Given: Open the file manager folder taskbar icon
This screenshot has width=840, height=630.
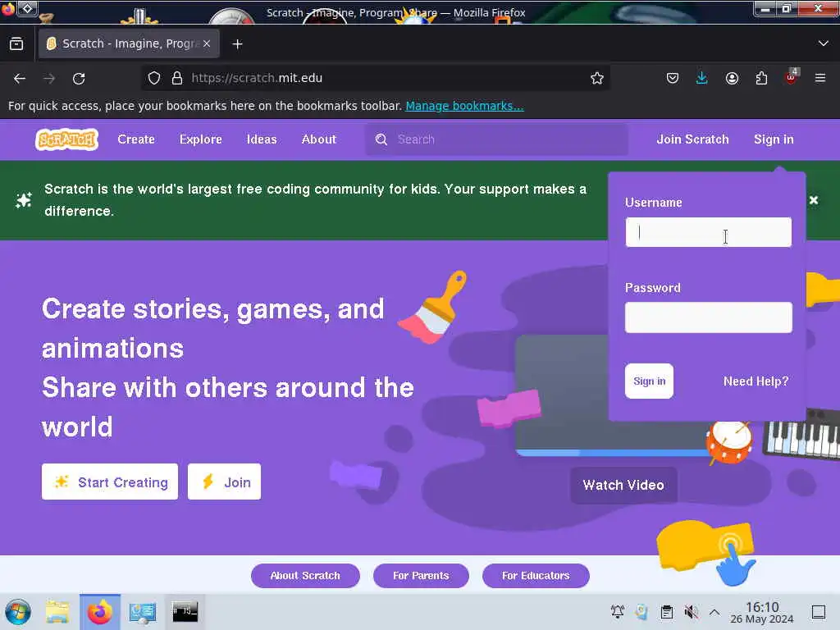Looking at the screenshot, I should [57, 612].
